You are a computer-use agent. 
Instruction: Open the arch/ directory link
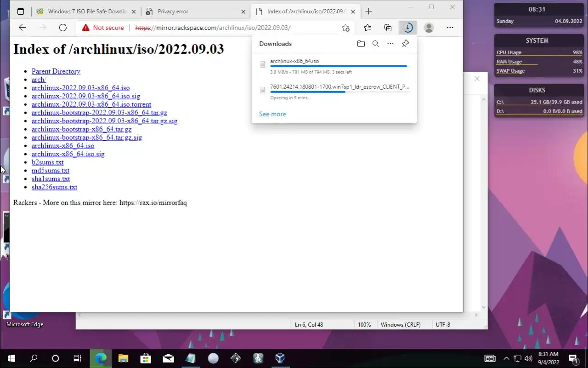coord(39,80)
